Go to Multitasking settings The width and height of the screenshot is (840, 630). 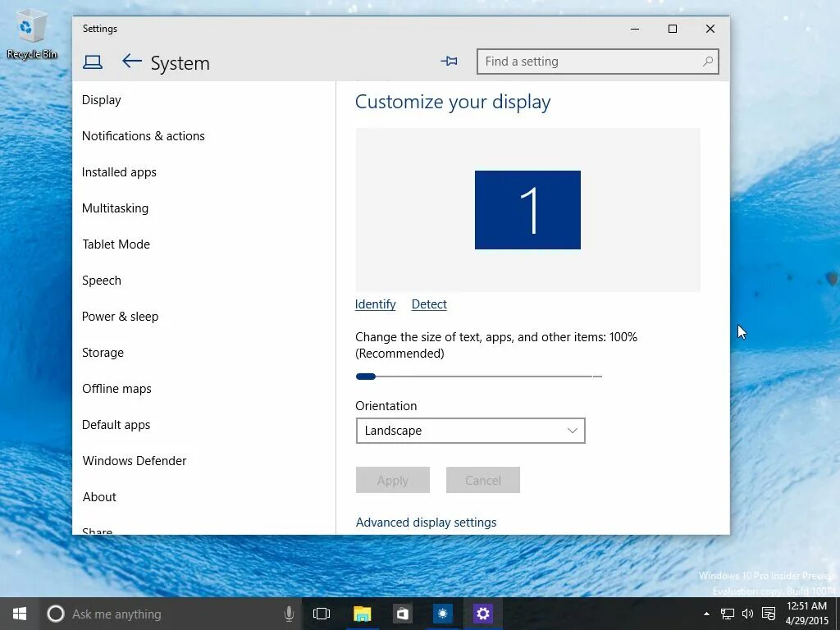point(115,208)
